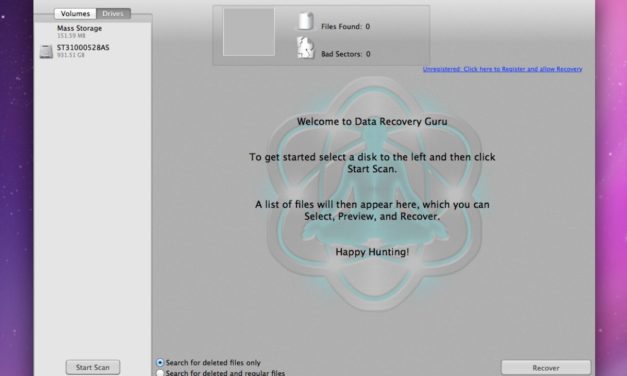Click the Bad Sectors: 0 text
The height and width of the screenshot is (376, 627).
[346, 54]
